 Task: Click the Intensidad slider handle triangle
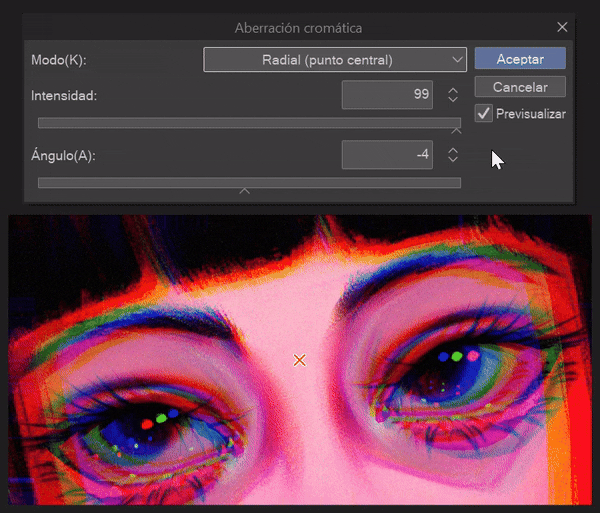coord(456,131)
